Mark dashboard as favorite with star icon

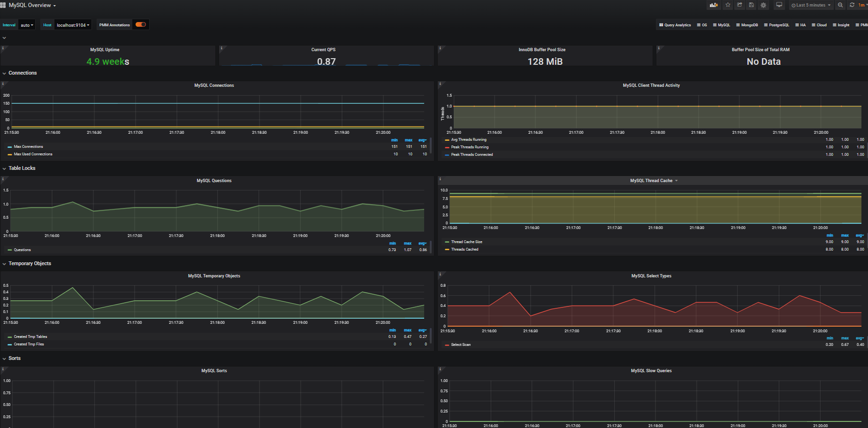(728, 5)
